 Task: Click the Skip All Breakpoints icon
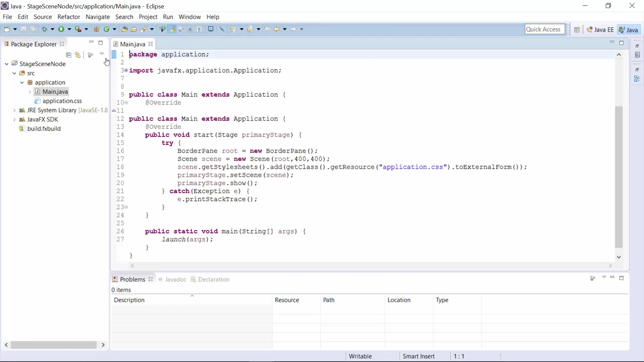pos(222,29)
